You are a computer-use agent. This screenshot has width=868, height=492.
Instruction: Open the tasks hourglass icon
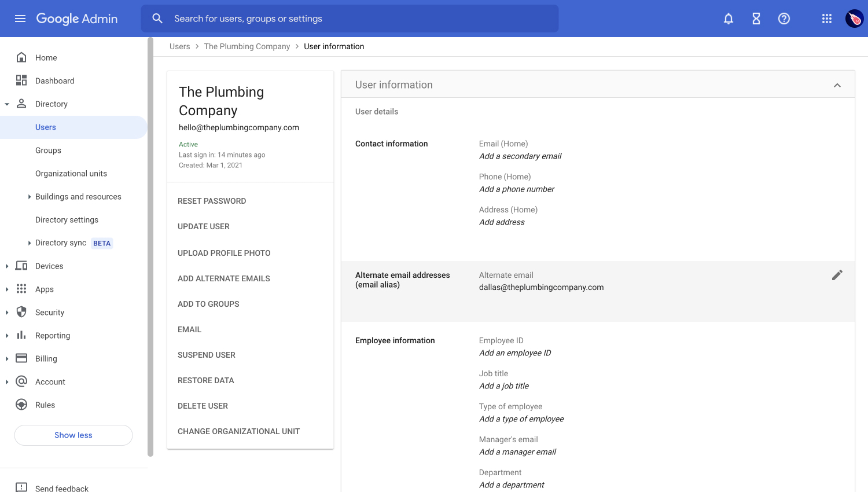point(756,19)
